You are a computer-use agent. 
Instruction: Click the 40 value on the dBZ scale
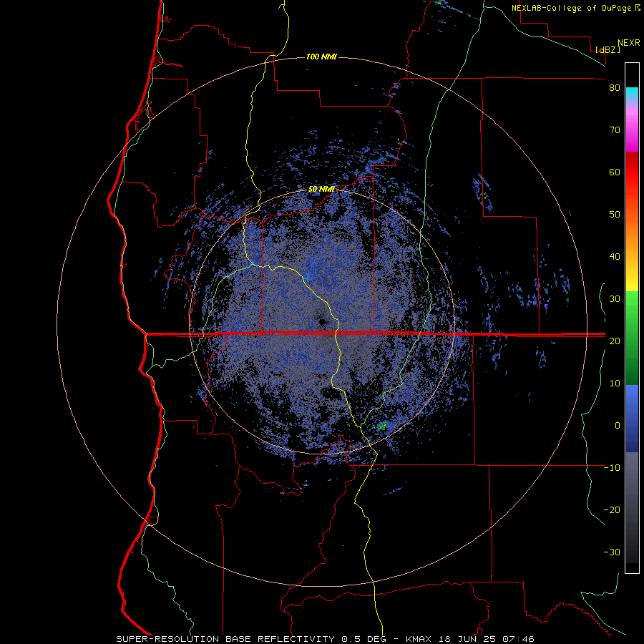pyautogui.click(x=615, y=257)
